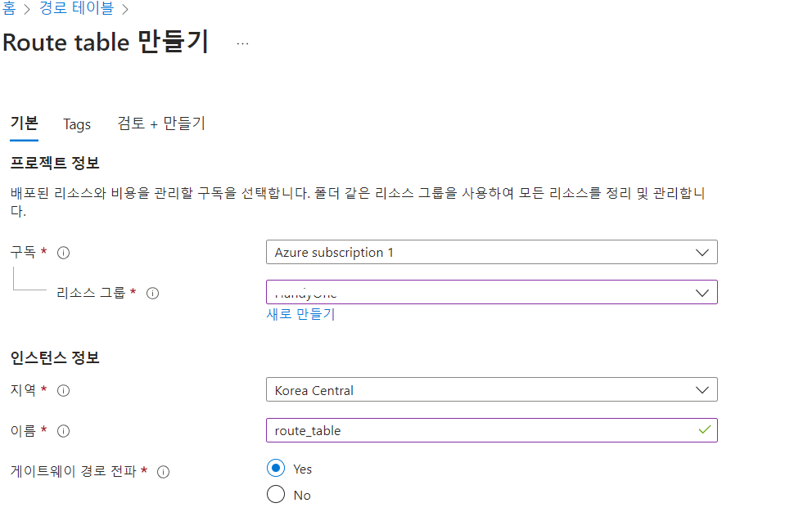Click the route_table name input field

491,430
